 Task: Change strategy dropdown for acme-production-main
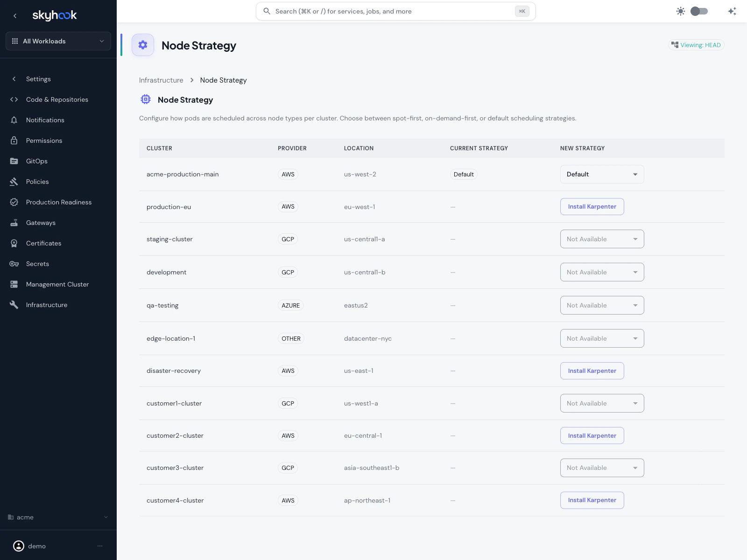click(x=602, y=174)
